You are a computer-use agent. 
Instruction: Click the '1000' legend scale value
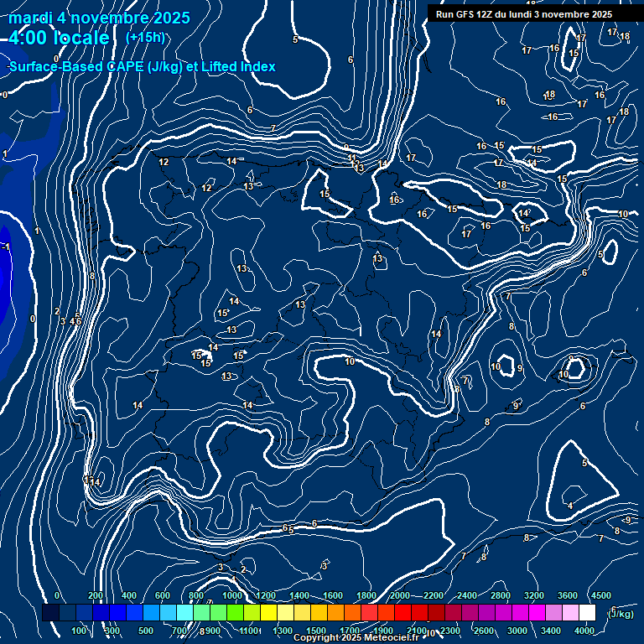point(232,595)
